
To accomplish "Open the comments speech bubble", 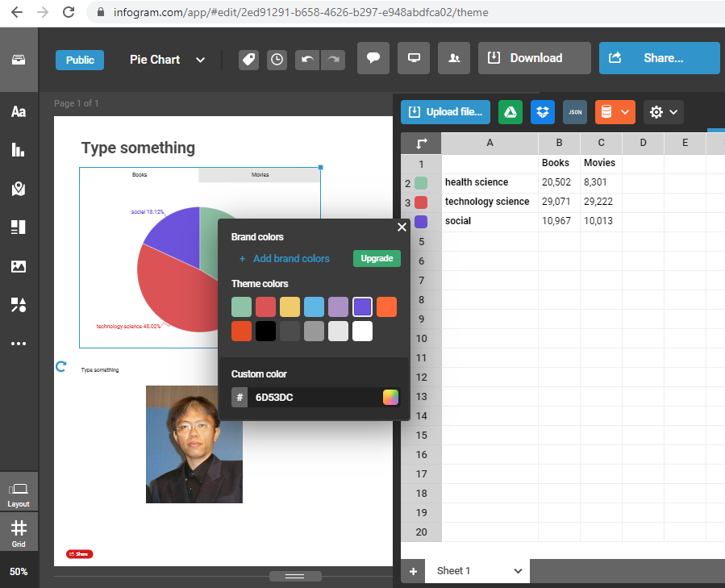I will pyautogui.click(x=373, y=58).
